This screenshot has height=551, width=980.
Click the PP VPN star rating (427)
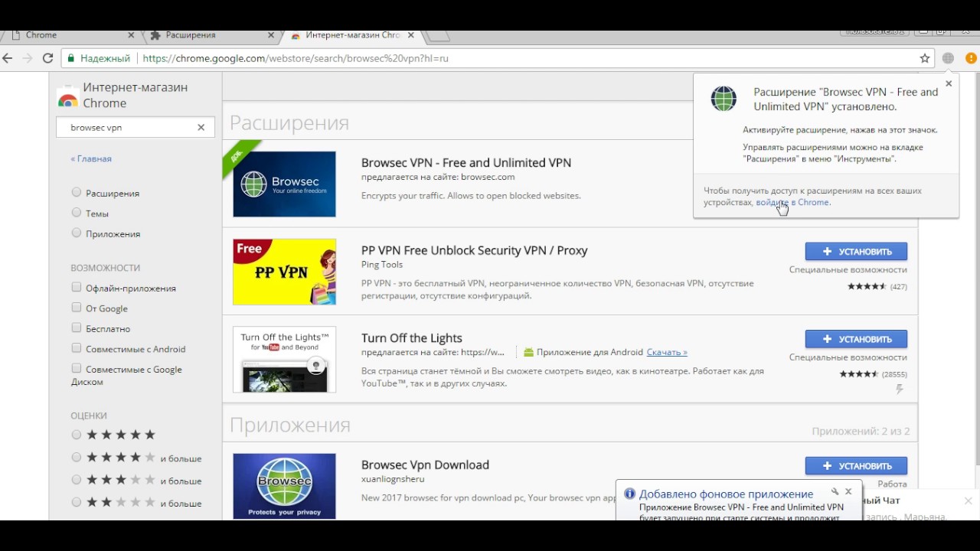pos(877,286)
